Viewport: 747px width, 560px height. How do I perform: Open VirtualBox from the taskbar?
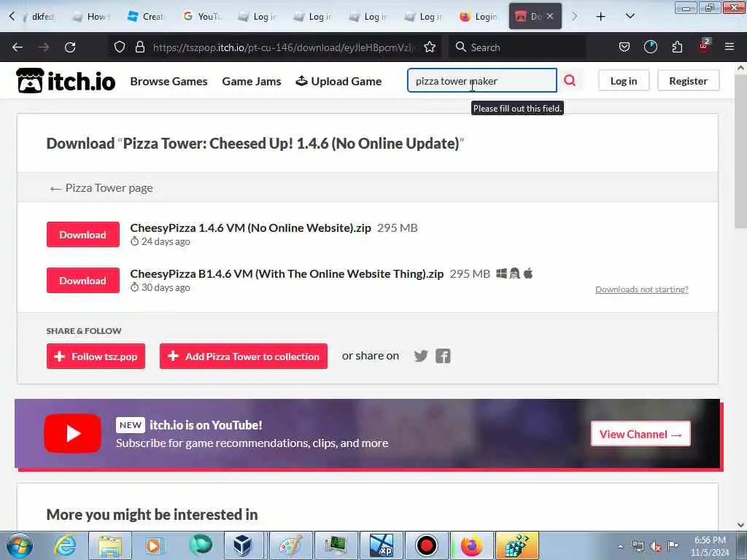click(242, 545)
